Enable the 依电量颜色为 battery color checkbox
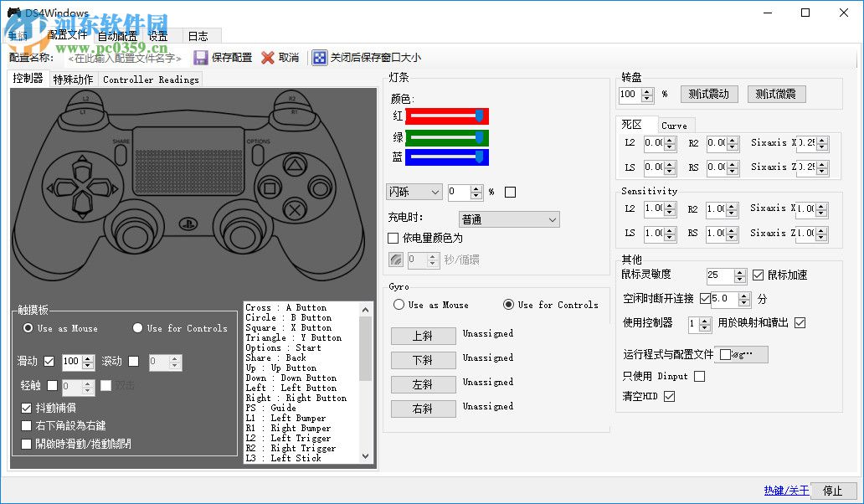The height and width of the screenshot is (504, 864). click(x=393, y=238)
